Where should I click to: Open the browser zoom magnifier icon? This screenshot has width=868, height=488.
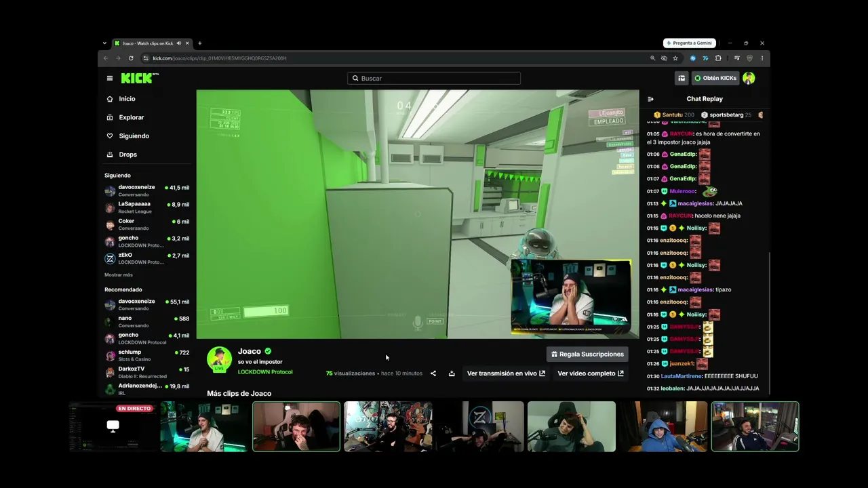pyautogui.click(x=653, y=58)
